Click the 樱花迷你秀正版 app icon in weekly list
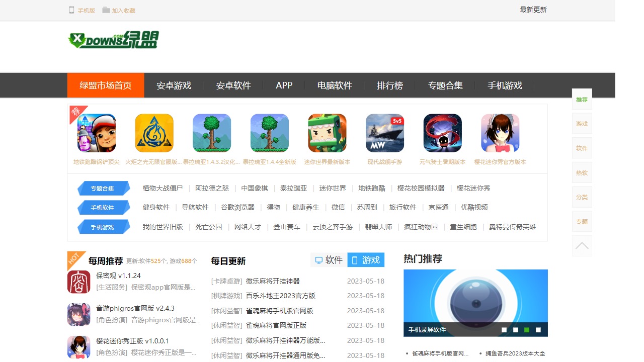This screenshot has height=362, width=644. tap(79, 347)
